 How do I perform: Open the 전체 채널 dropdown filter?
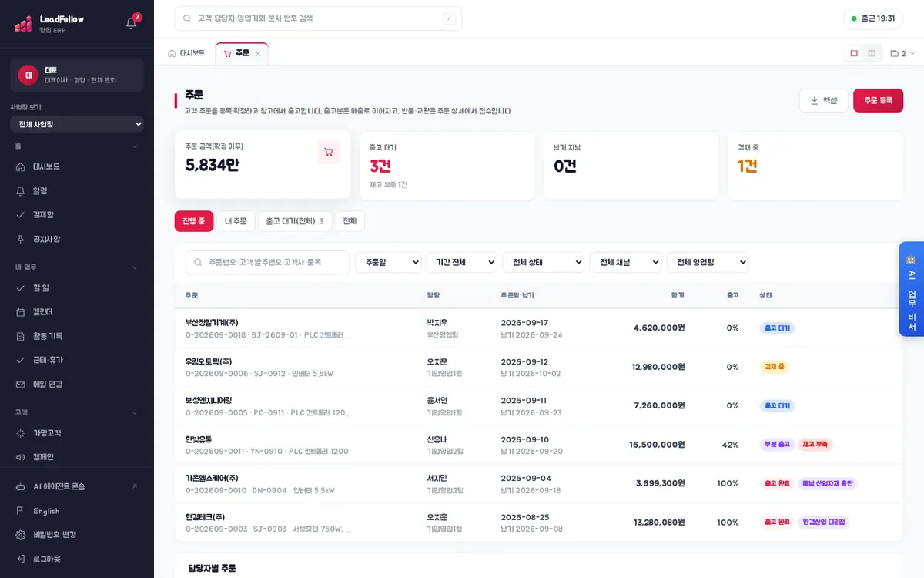tap(625, 262)
